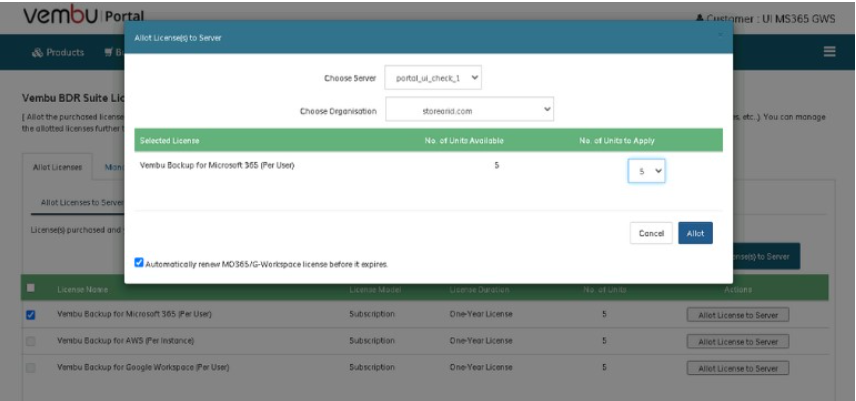Click One-Year License in Google Workspace row
The height and width of the screenshot is (401, 856).
pyautogui.click(x=481, y=367)
